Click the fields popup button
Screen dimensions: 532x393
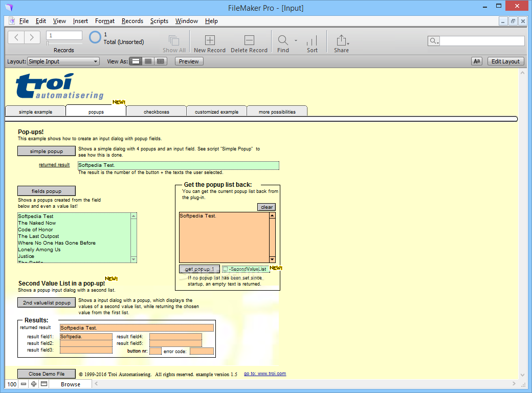(x=47, y=191)
